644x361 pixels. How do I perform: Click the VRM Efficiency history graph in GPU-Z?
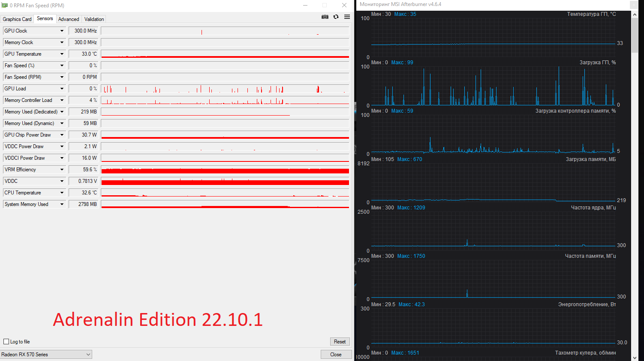click(225, 170)
